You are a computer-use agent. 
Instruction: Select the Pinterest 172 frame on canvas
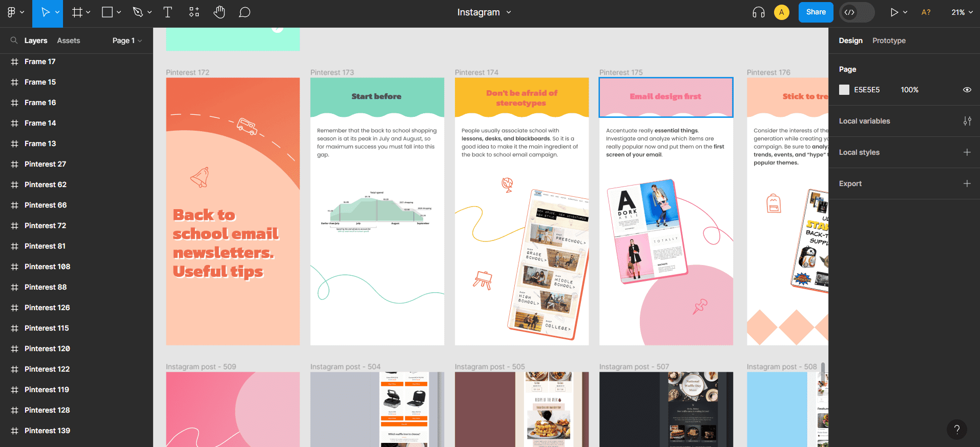coord(233,211)
